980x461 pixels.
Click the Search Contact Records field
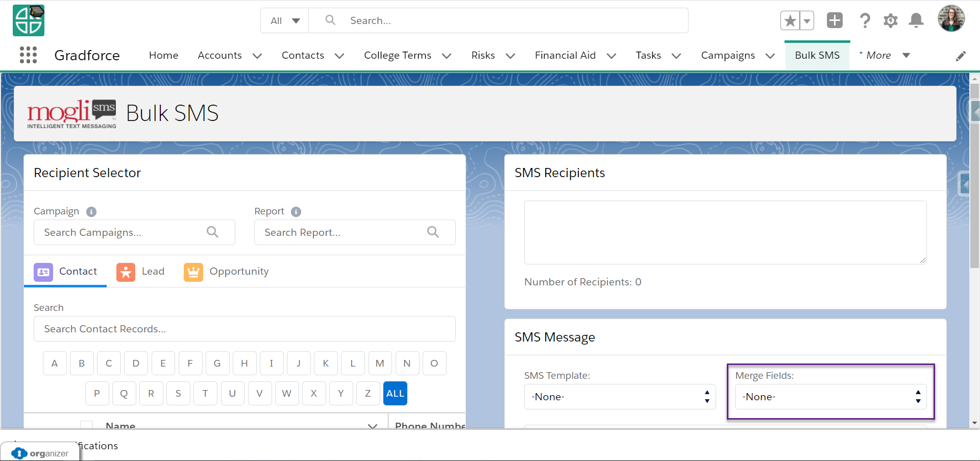(x=244, y=329)
